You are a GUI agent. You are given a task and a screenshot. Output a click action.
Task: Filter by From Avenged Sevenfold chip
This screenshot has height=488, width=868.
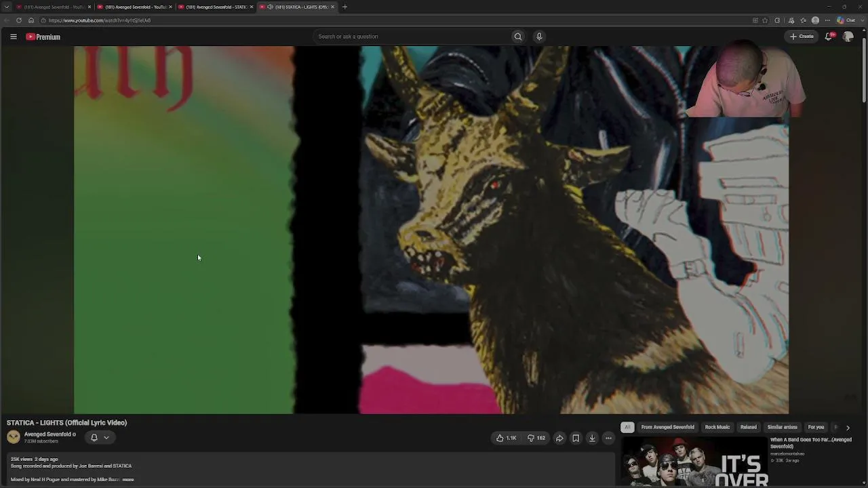pyautogui.click(x=668, y=427)
